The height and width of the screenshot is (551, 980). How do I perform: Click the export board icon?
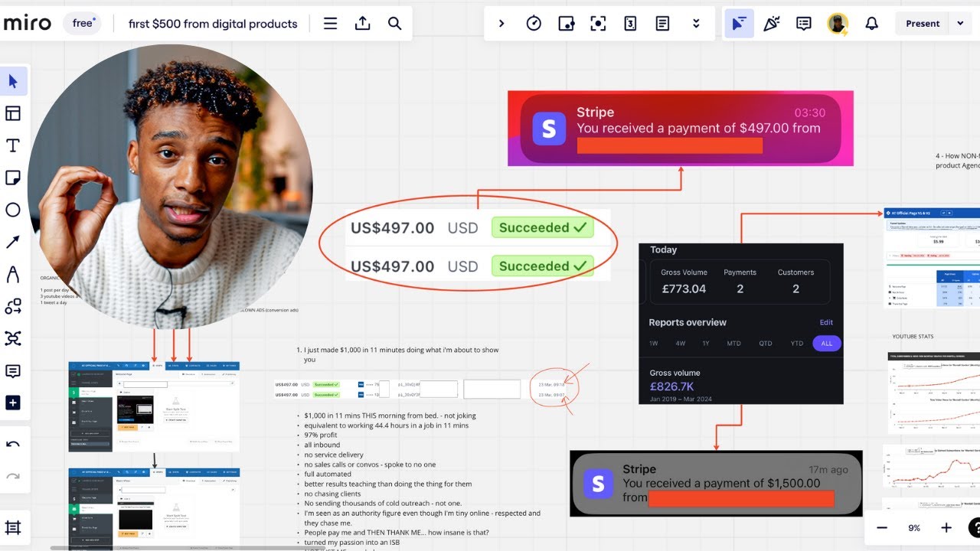362,24
